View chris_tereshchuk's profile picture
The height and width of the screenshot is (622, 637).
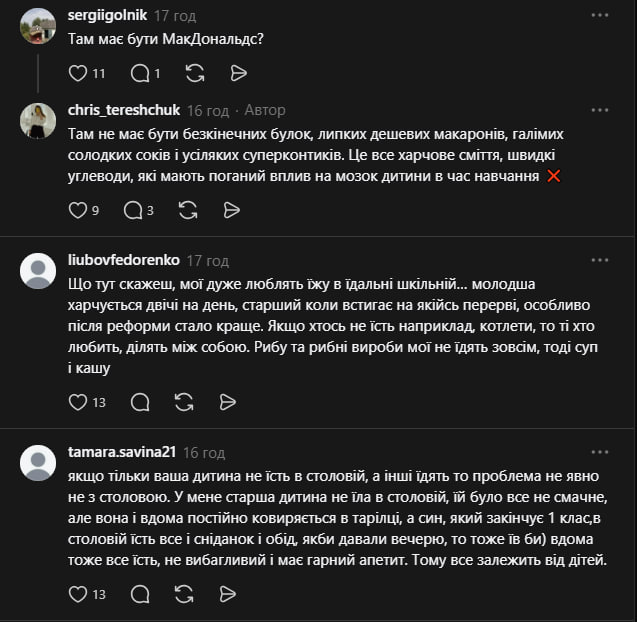tap(38, 121)
